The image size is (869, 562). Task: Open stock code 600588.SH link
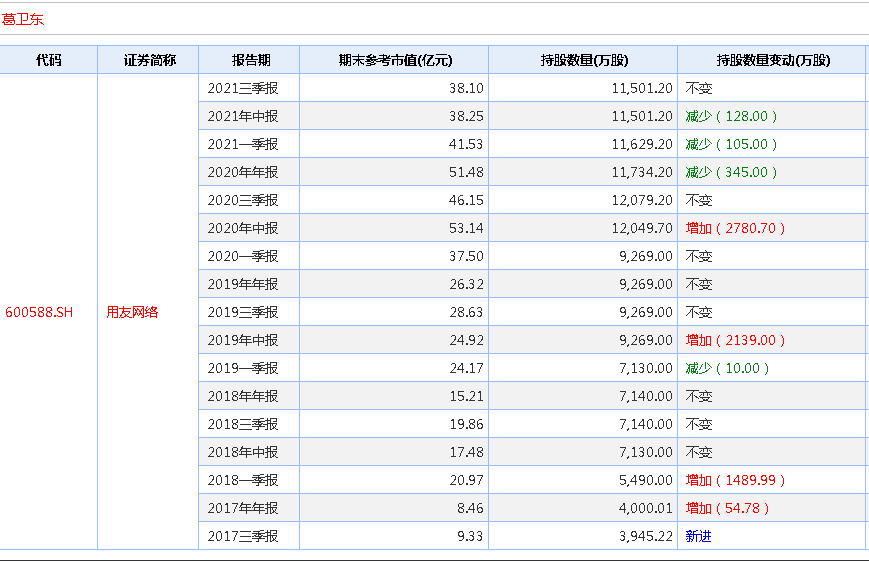pos(39,312)
